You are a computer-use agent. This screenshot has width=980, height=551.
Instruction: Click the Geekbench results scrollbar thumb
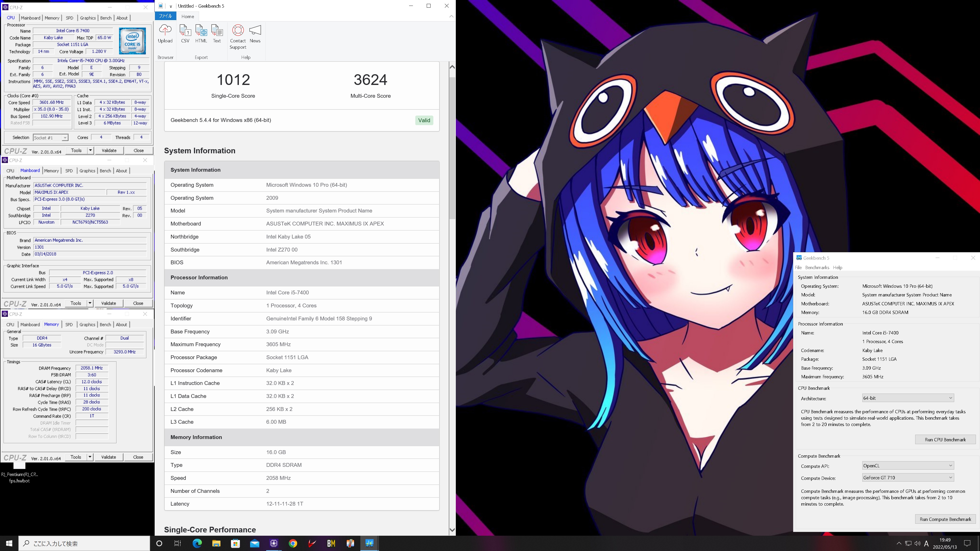point(452,148)
